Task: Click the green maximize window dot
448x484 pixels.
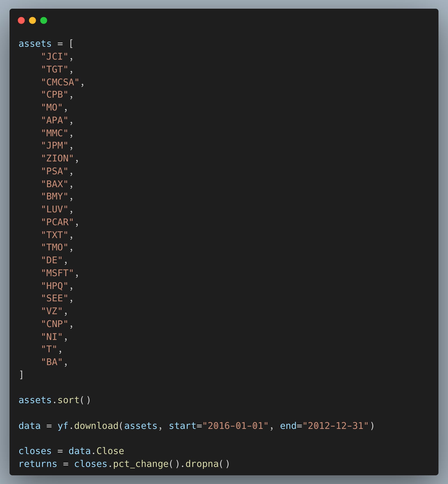Action: tap(44, 20)
